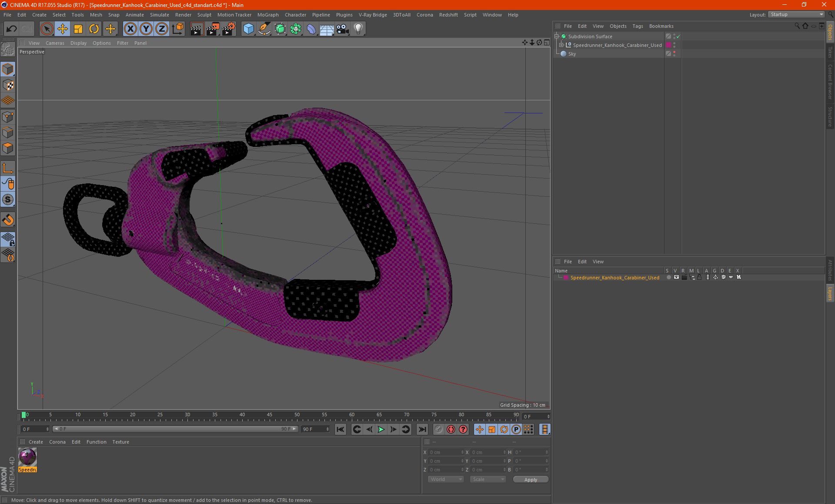Screen dimensions: 835x504
Task: Activate the Scale tool
Action: coord(78,29)
